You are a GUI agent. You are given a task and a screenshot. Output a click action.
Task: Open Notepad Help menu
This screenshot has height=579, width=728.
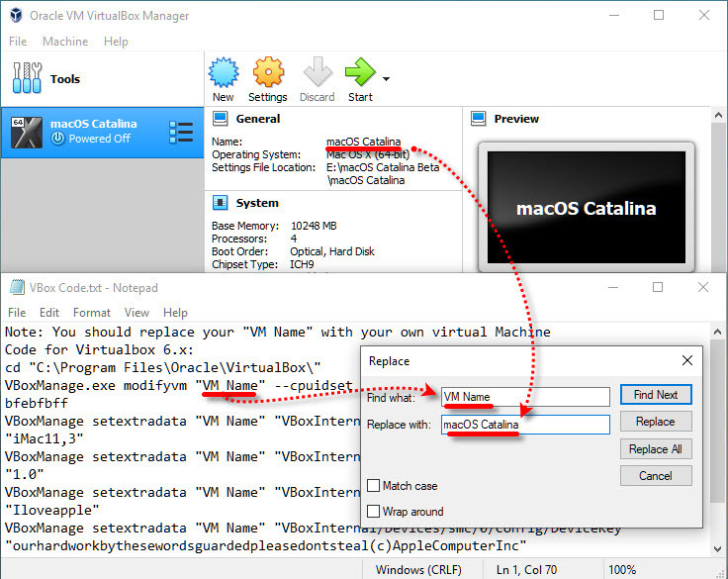pyautogui.click(x=175, y=313)
